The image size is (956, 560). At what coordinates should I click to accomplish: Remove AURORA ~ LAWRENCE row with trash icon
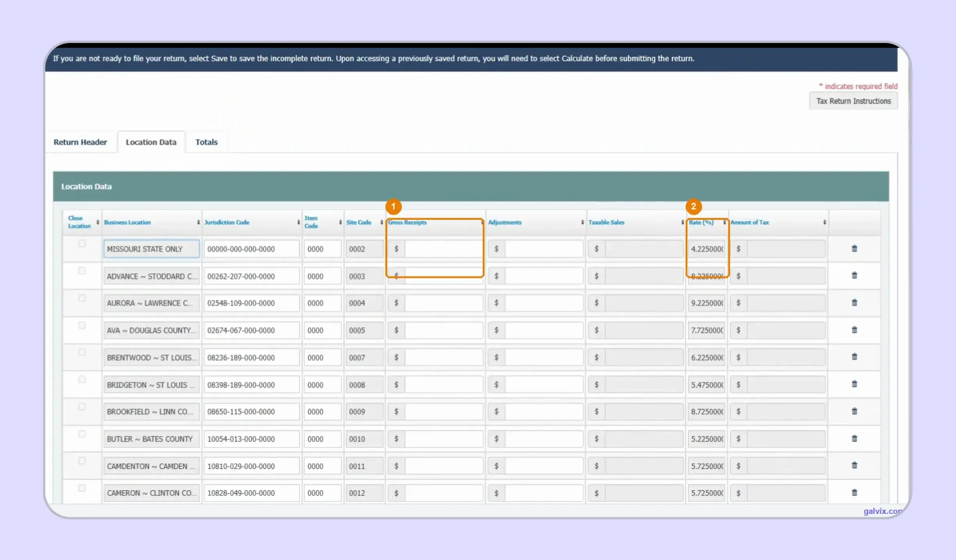pyautogui.click(x=854, y=303)
